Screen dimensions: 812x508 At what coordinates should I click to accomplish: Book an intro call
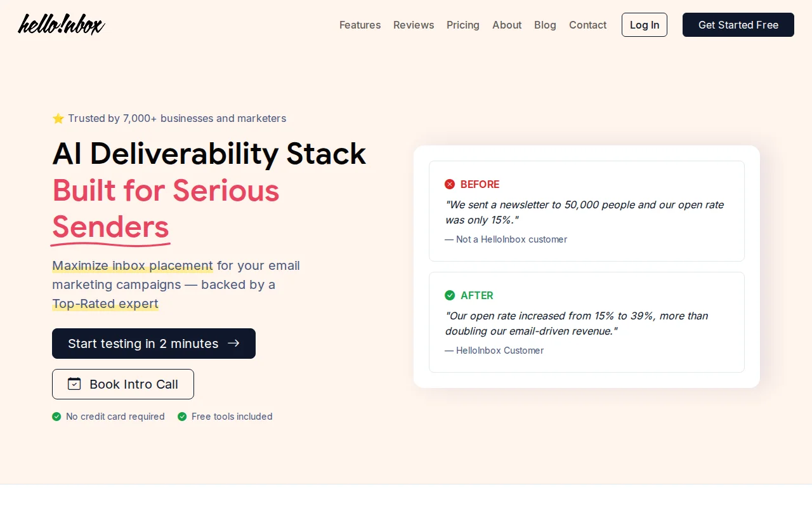pos(123,384)
